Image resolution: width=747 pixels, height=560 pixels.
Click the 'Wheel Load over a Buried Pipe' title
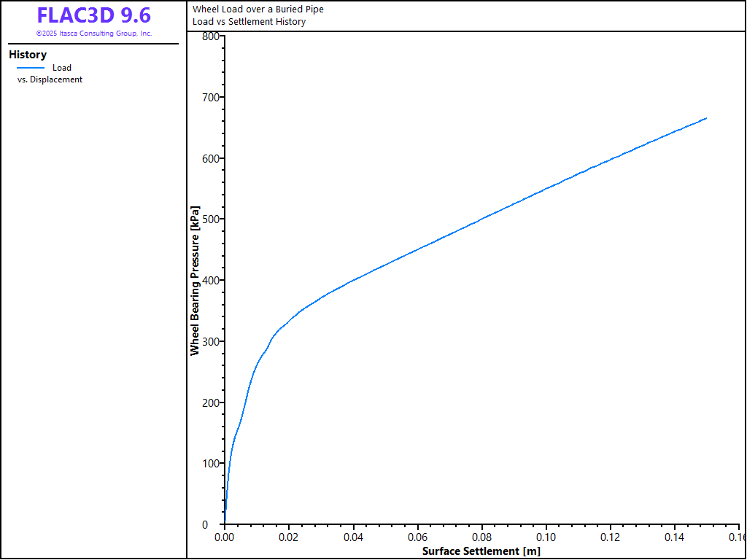pyautogui.click(x=258, y=9)
